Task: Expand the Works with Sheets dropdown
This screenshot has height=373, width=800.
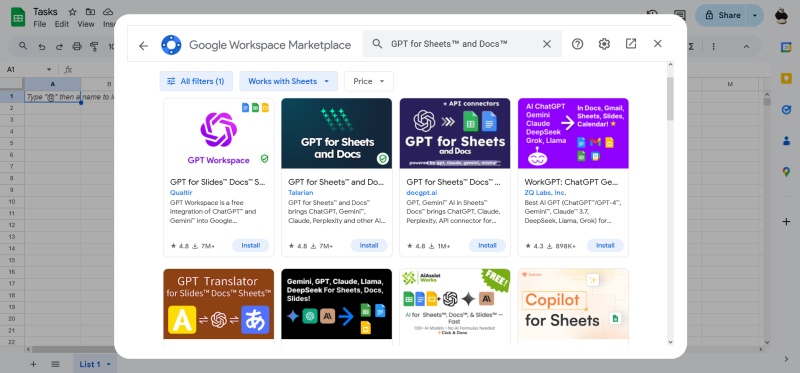Action: (x=288, y=81)
